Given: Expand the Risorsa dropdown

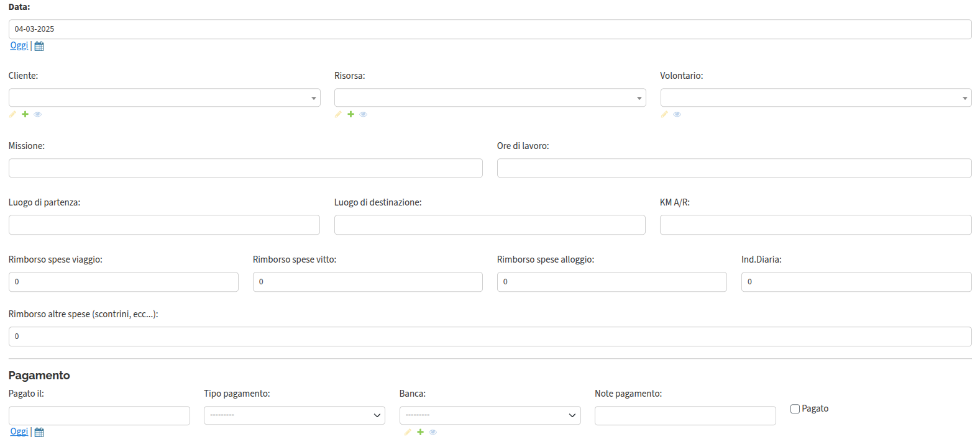Looking at the screenshot, I should click(490, 97).
